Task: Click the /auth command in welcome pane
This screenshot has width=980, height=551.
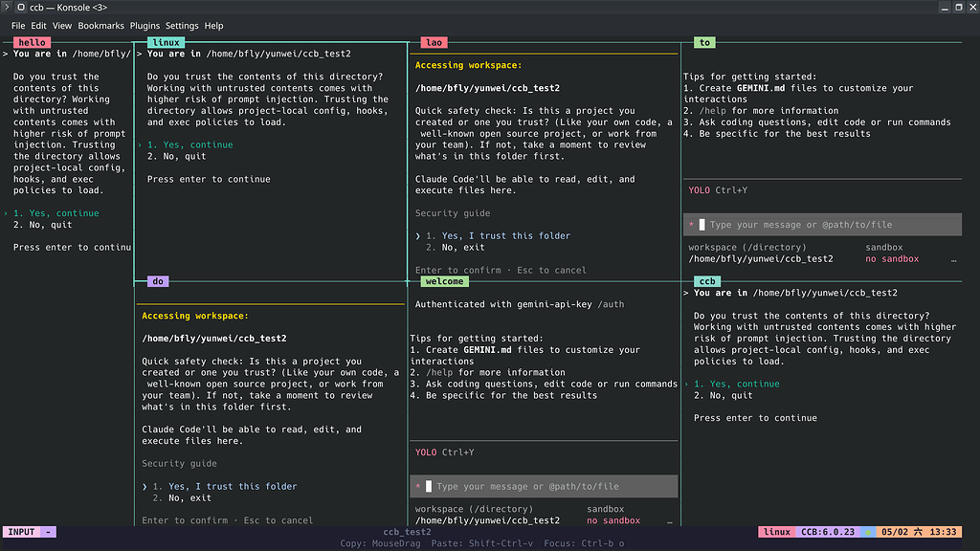Action: point(611,304)
